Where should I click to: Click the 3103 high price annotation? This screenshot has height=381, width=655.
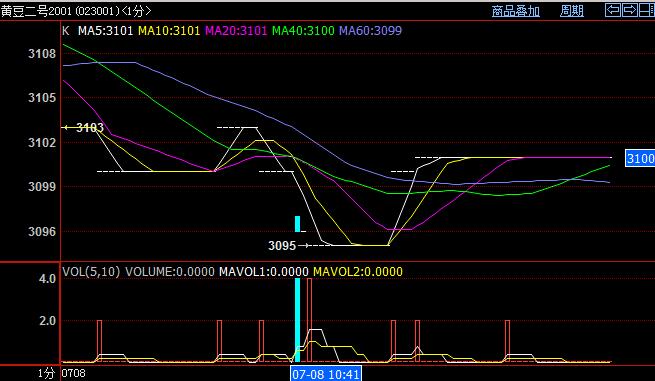tap(89, 127)
